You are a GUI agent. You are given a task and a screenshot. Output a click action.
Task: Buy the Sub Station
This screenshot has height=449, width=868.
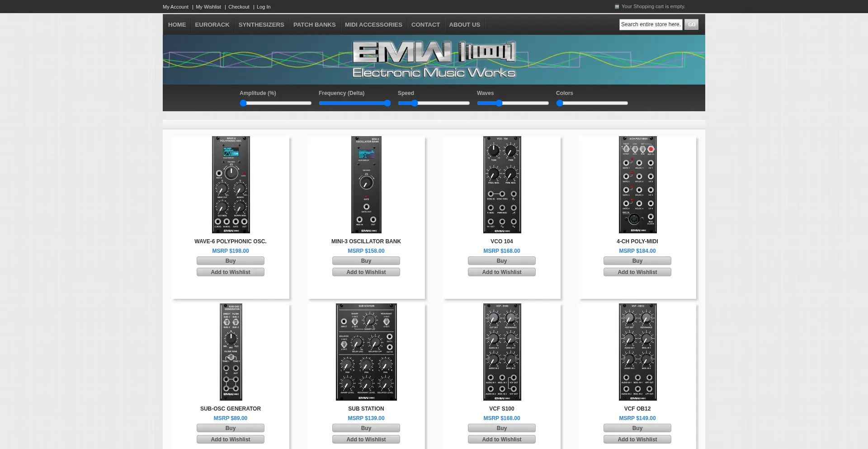tap(366, 428)
